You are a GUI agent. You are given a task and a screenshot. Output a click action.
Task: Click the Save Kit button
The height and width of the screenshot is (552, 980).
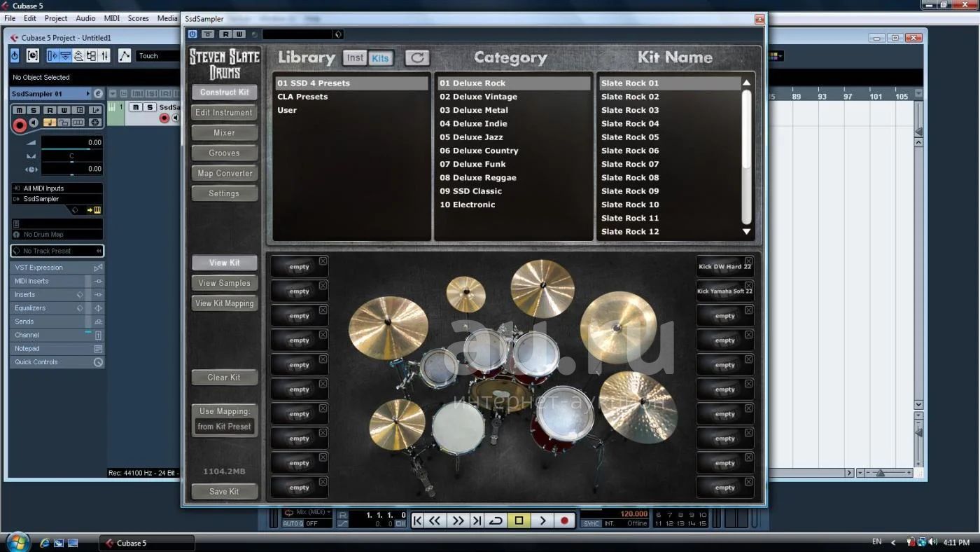(x=224, y=492)
